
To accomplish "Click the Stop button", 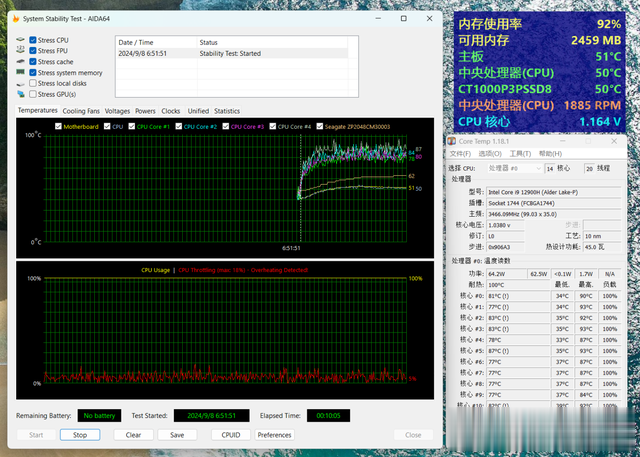I will pos(80,435).
